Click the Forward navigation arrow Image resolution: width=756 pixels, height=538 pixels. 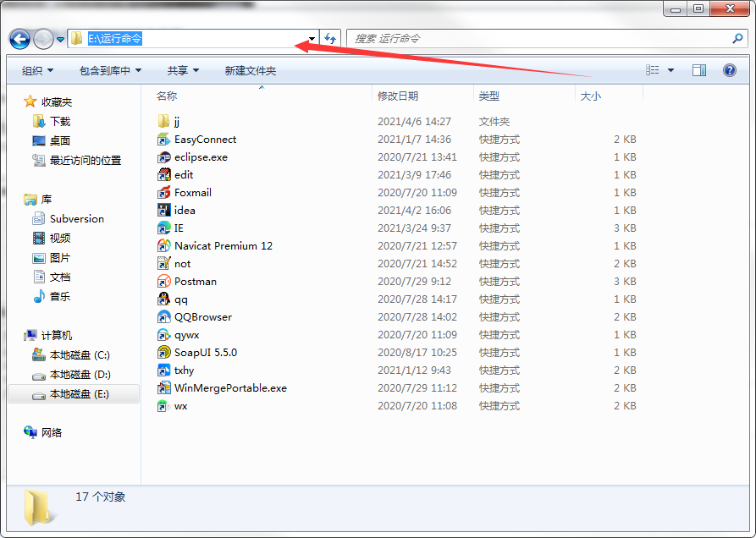43,39
